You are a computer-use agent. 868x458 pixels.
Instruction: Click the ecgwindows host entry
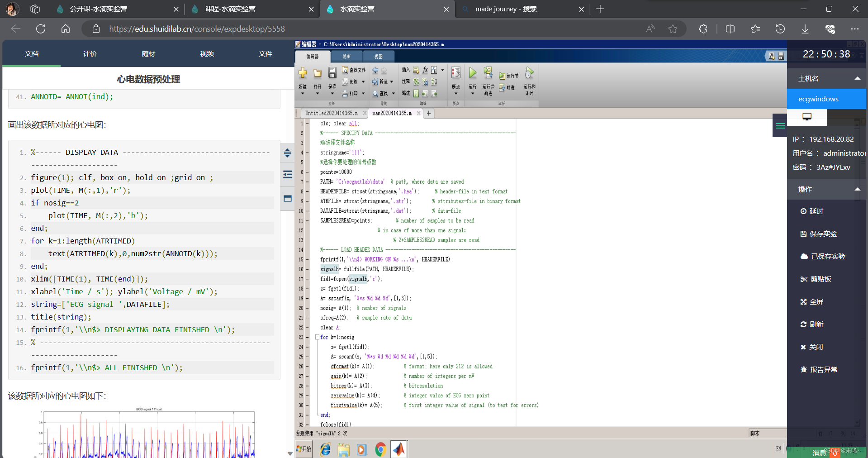coord(826,99)
